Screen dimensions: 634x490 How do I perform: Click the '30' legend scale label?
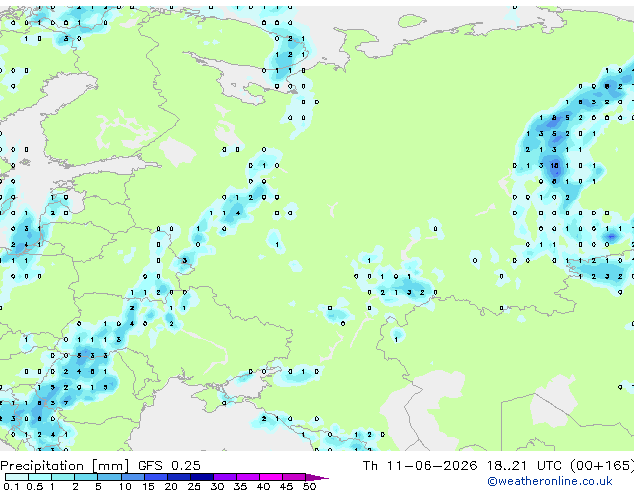(217, 486)
